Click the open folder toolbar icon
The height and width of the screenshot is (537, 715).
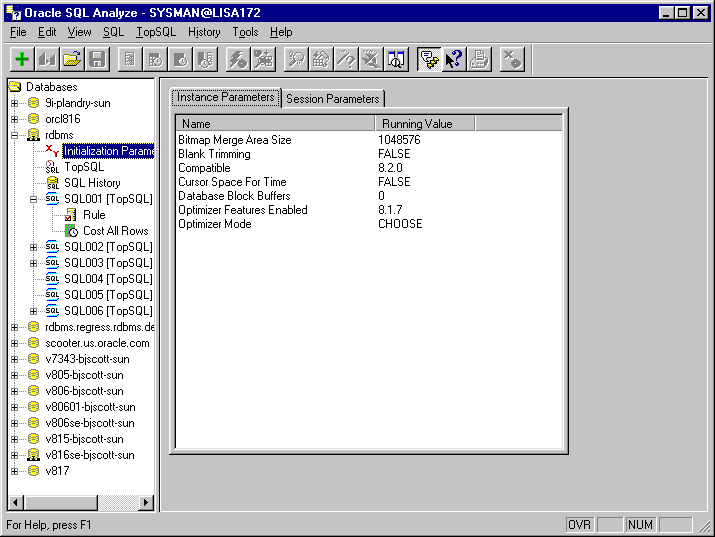[72, 60]
